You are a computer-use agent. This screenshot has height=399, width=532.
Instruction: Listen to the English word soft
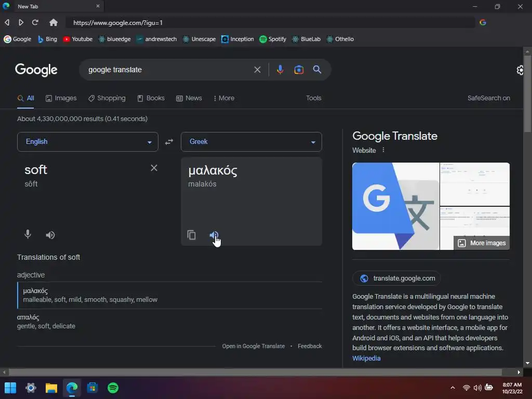tap(50, 235)
